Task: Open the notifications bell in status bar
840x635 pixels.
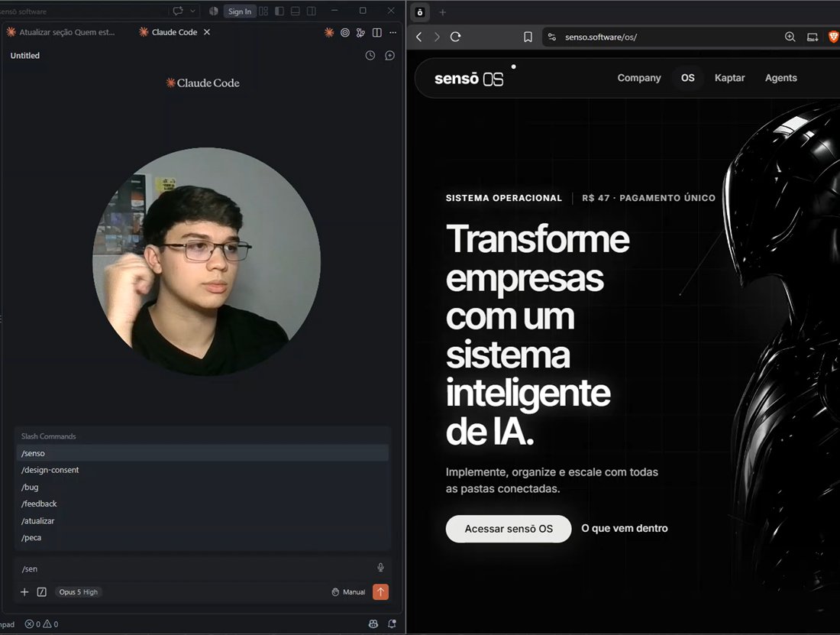Action: pos(393,624)
